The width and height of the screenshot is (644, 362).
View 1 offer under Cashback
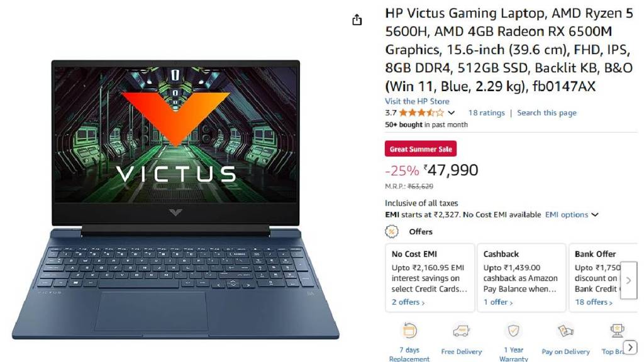tap(498, 302)
